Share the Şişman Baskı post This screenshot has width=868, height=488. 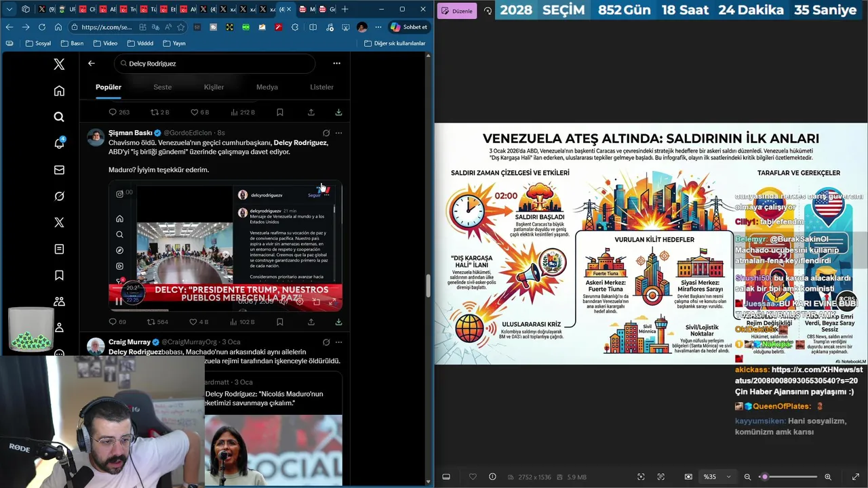point(311,322)
